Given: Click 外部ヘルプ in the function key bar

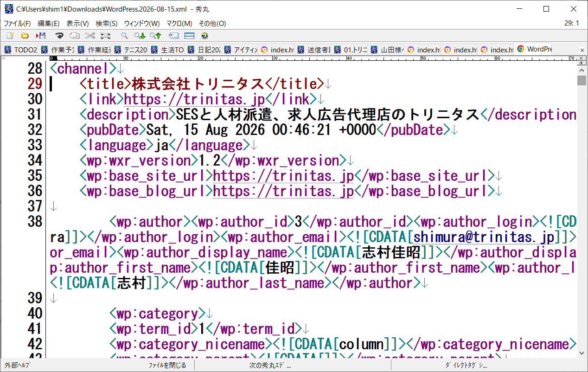Looking at the screenshot, I should pyautogui.click(x=17, y=365).
